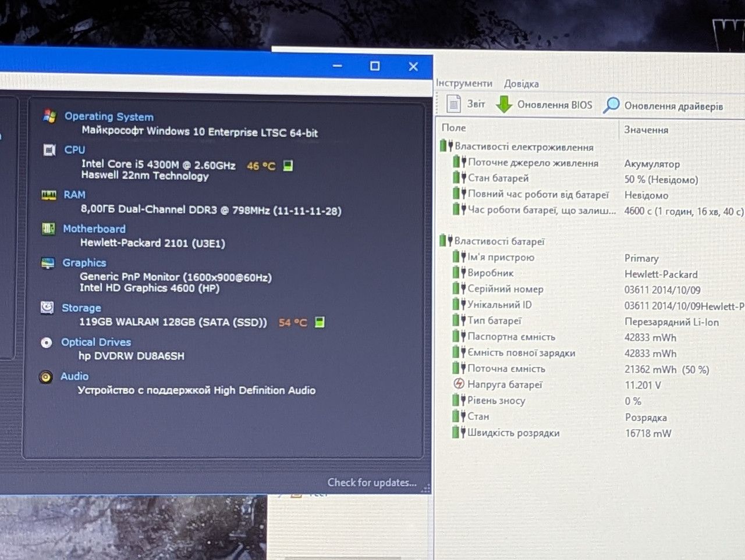
Task: Click the value 11.201 V
Action: (x=643, y=385)
